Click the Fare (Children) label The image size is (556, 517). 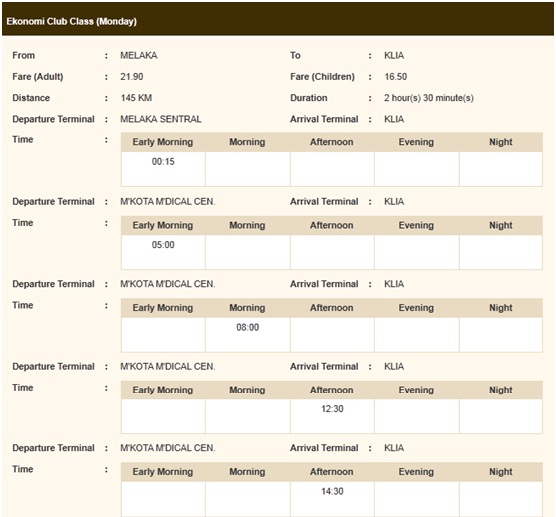(x=322, y=77)
